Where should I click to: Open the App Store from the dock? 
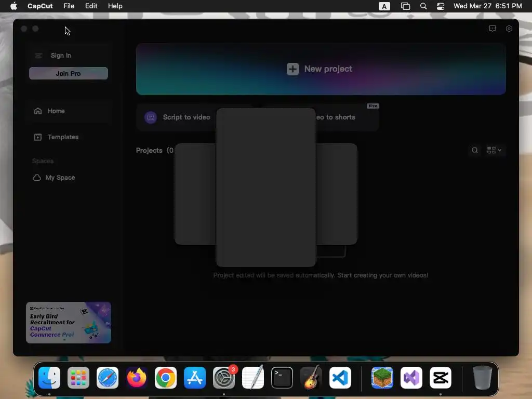pyautogui.click(x=195, y=378)
